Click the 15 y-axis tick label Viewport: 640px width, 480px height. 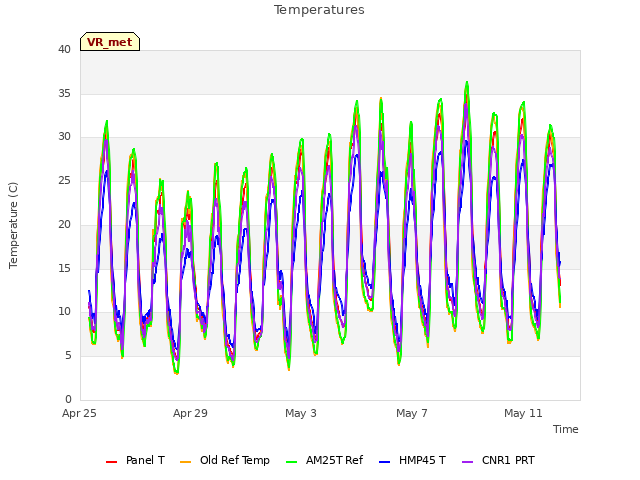click(x=64, y=268)
